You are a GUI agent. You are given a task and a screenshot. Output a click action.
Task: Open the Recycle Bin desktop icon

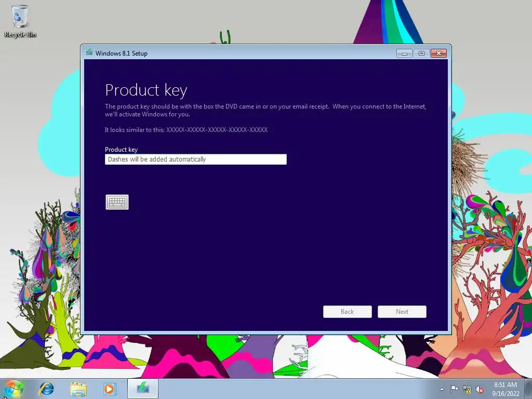[x=20, y=21]
